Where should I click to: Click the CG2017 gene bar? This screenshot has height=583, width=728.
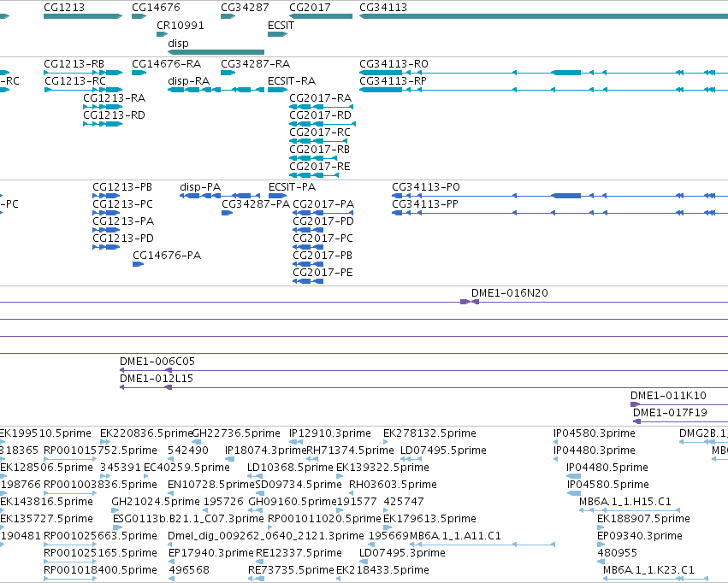click(320, 16)
